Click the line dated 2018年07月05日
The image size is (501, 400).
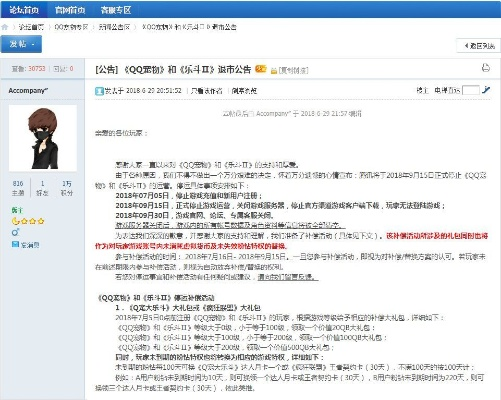(x=189, y=196)
